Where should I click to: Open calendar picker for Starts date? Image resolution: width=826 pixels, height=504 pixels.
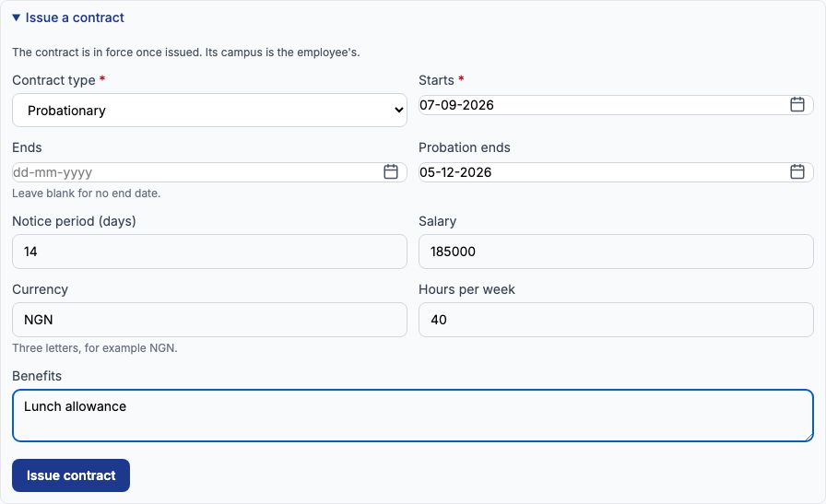click(797, 104)
